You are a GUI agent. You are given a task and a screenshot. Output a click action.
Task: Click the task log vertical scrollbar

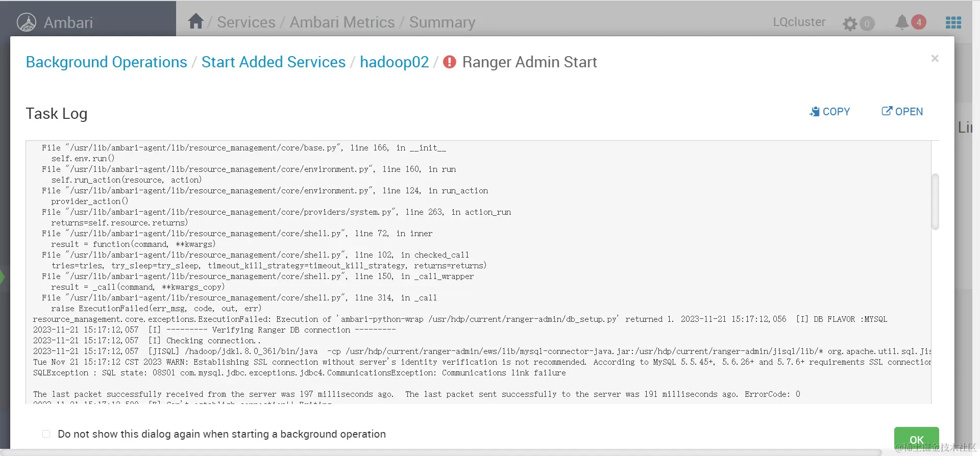(x=935, y=202)
